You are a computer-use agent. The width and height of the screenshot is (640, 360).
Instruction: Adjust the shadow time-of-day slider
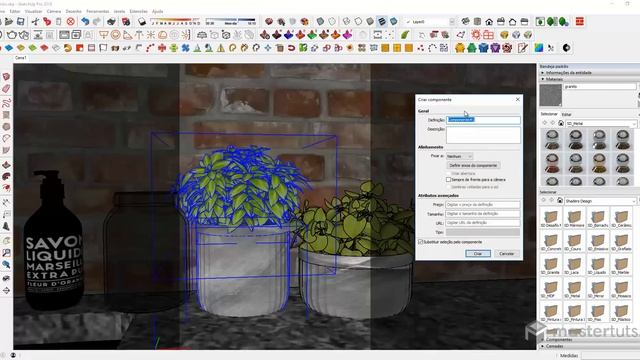(231, 21)
